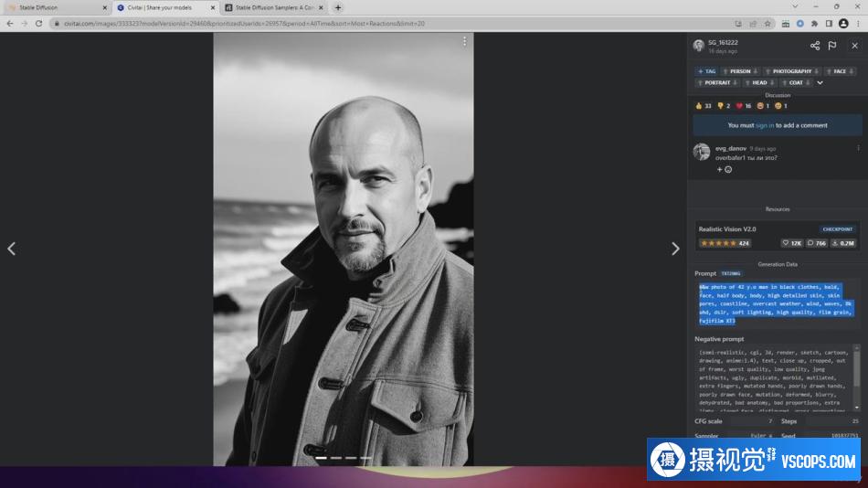The height and width of the screenshot is (488, 868).
Task: Open the three-dot menu on the image
Action: click(464, 41)
